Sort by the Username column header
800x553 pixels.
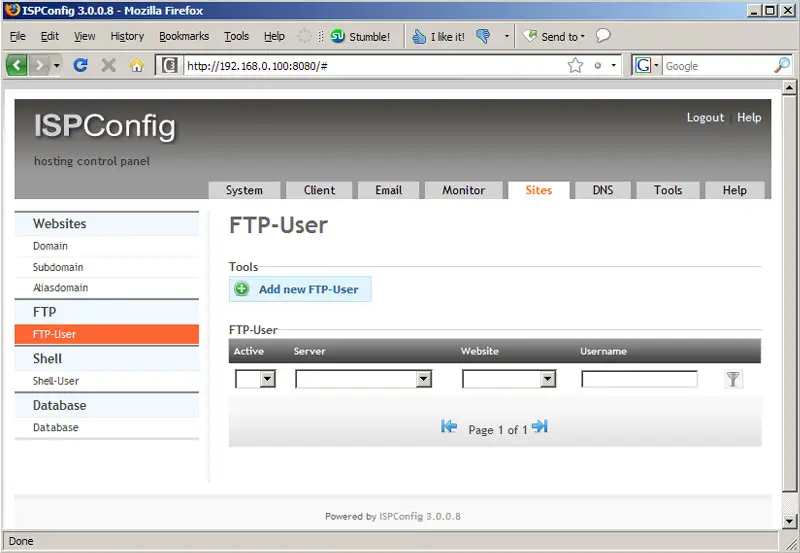[603, 351]
